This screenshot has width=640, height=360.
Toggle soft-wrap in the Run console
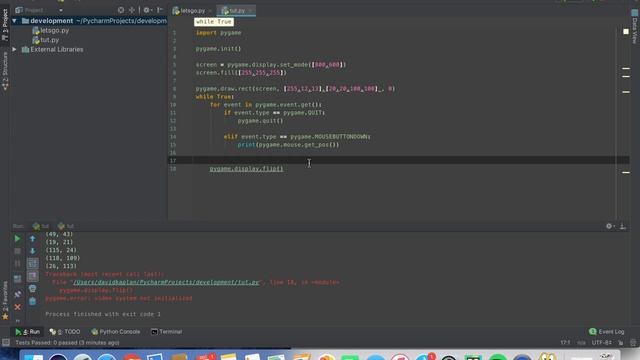pos(33,264)
